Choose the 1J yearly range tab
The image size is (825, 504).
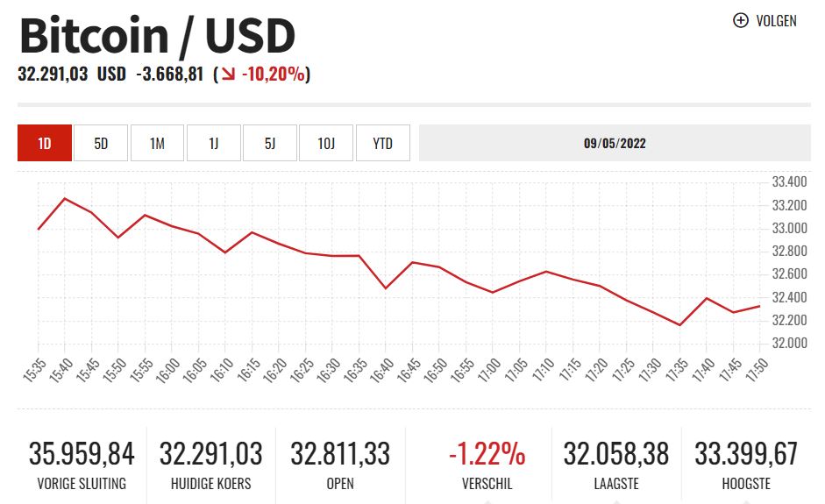pos(213,143)
